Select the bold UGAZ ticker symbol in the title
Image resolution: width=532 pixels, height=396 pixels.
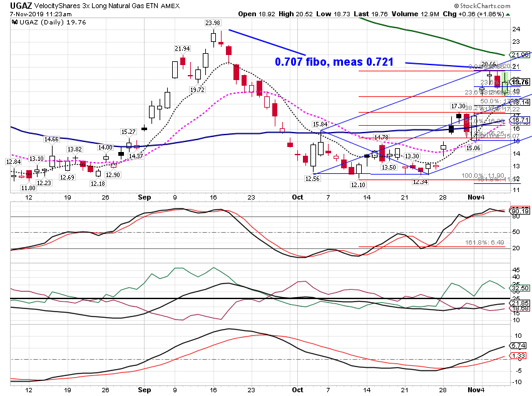(x=21, y=6)
